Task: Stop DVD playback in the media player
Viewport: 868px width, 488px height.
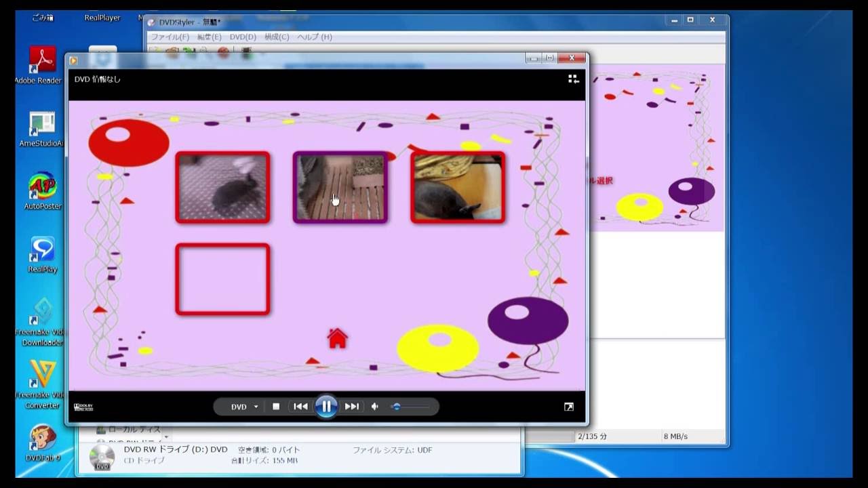Action: click(x=276, y=407)
